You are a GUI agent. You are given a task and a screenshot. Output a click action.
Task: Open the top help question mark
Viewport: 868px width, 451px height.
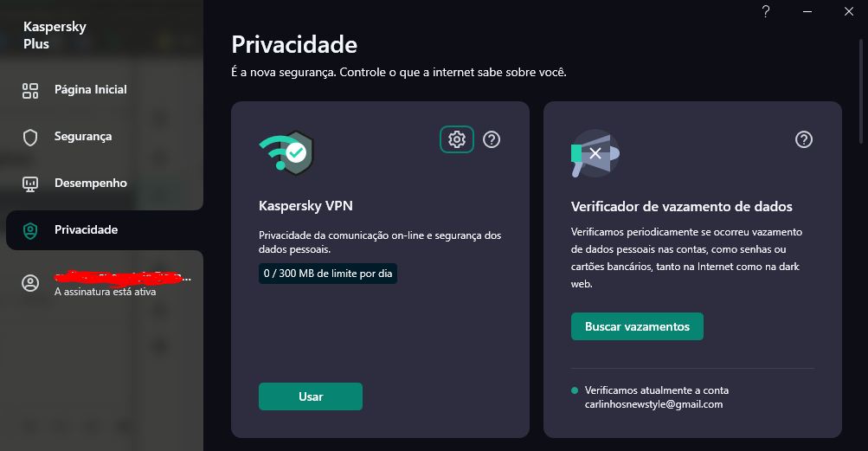766,11
